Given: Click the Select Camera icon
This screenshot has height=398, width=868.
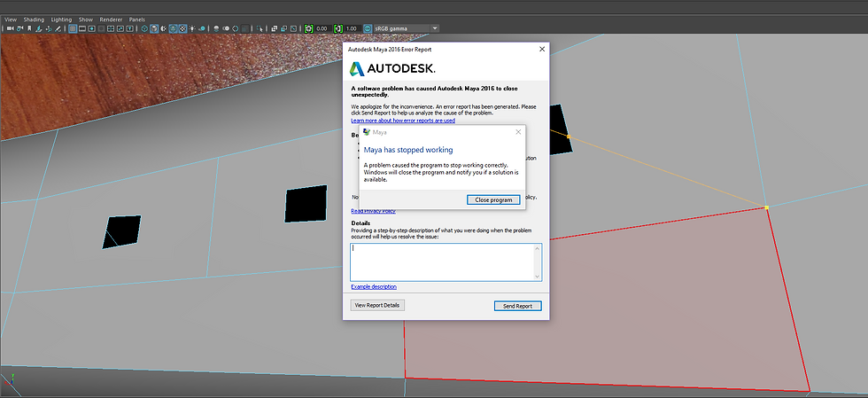Looking at the screenshot, I should point(11,27).
